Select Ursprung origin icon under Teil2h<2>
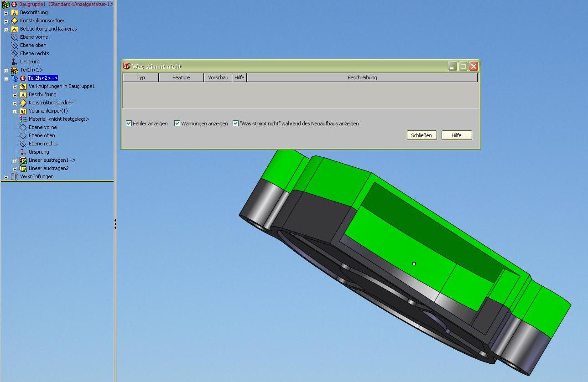The height and width of the screenshot is (382, 588). tap(23, 152)
